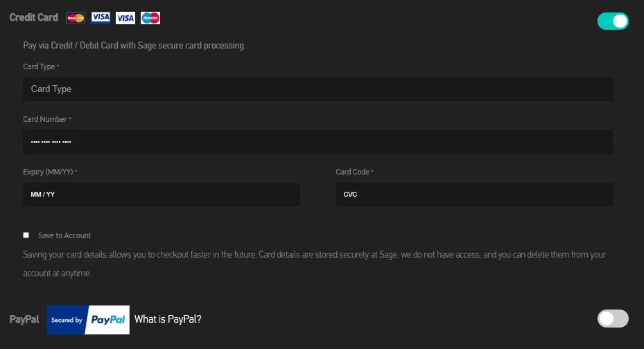
Task: Click the Expiry (MM/YY) field label
Action: (49, 172)
